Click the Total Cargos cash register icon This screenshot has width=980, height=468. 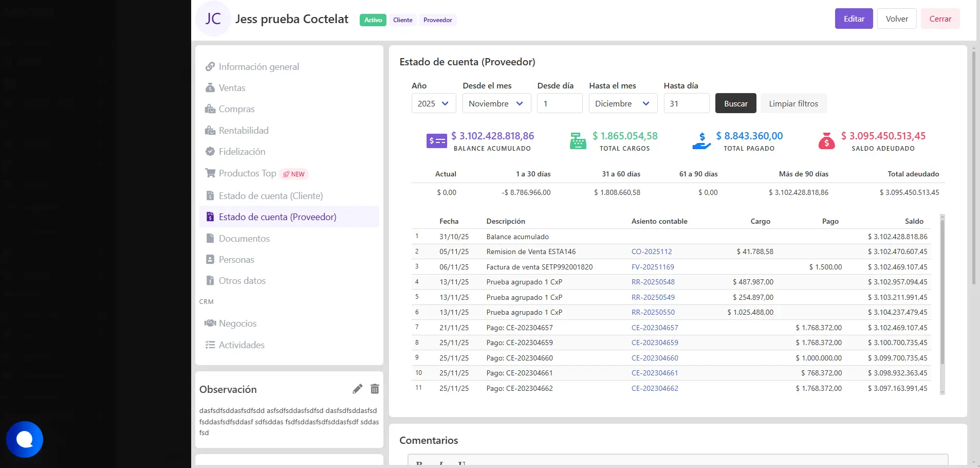tap(578, 141)
